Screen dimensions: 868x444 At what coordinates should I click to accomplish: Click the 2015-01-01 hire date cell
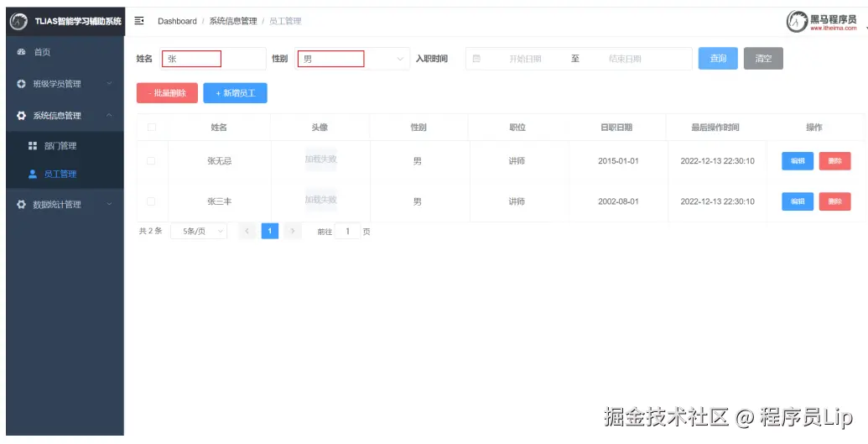pyautogui.click(x=618, y=161)
